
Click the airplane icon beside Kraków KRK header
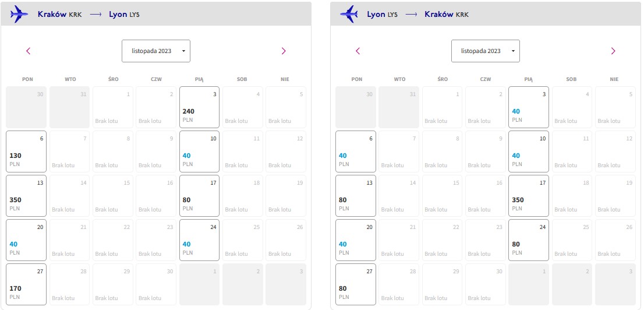(19, 15)
